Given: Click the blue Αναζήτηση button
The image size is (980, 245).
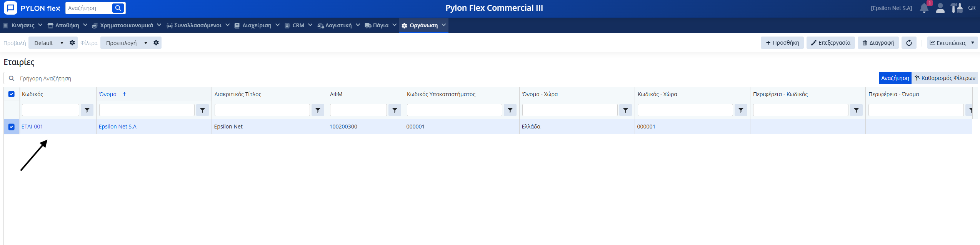Looking at the screenshot, I should point(895,78).
